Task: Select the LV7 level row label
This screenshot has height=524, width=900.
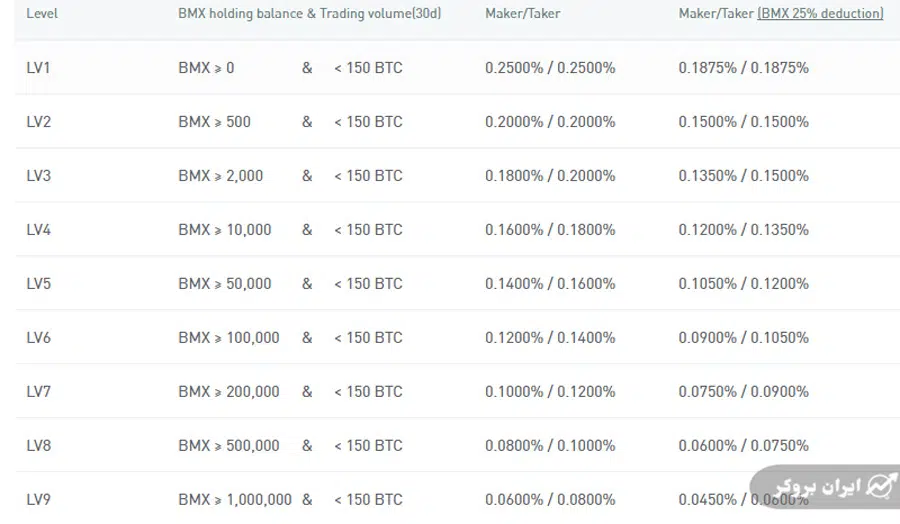Action: point(39,392)
